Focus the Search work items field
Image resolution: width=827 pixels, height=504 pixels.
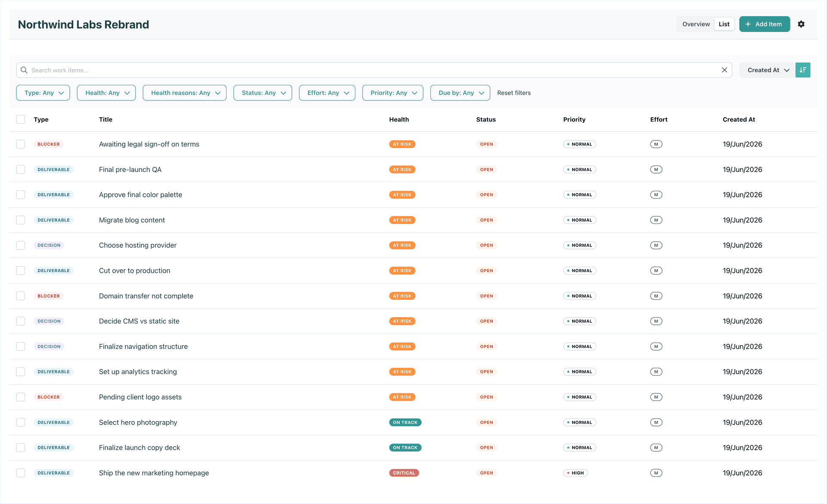click(x=374, y=70)
